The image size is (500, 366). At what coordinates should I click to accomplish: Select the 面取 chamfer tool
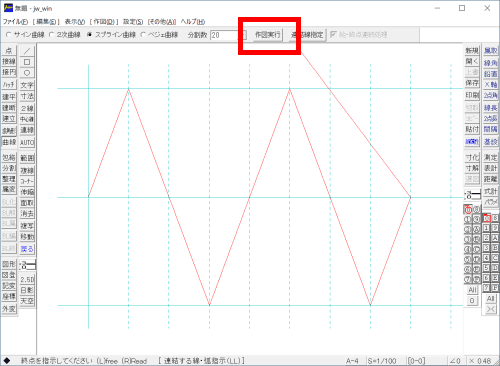tap(27, 203)
